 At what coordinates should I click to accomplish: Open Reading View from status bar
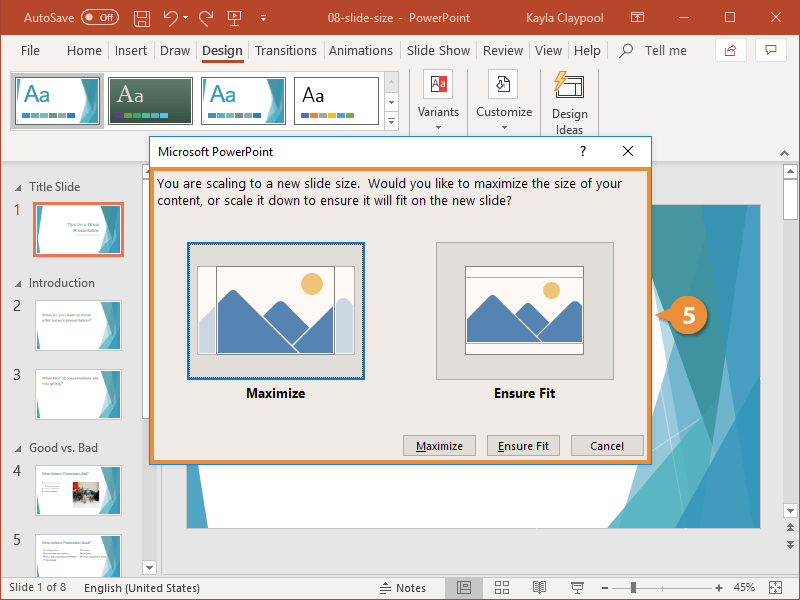tap(539, 587)
